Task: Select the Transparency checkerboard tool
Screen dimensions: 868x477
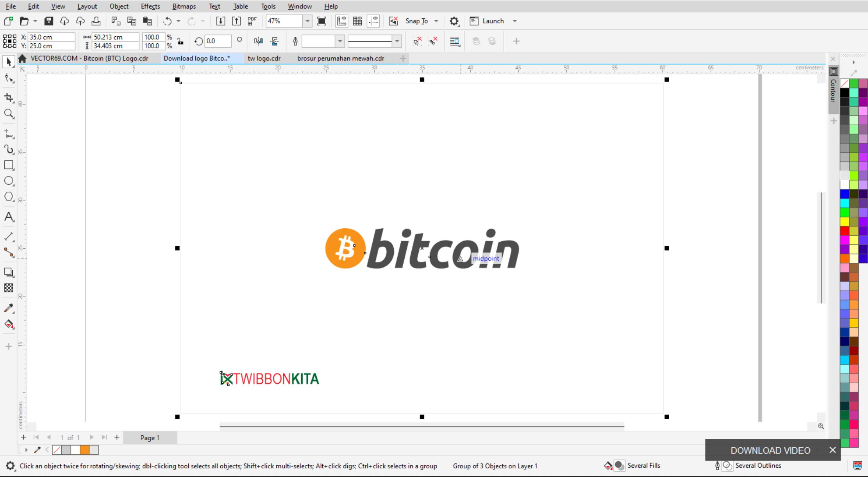Action: [9, 288]
